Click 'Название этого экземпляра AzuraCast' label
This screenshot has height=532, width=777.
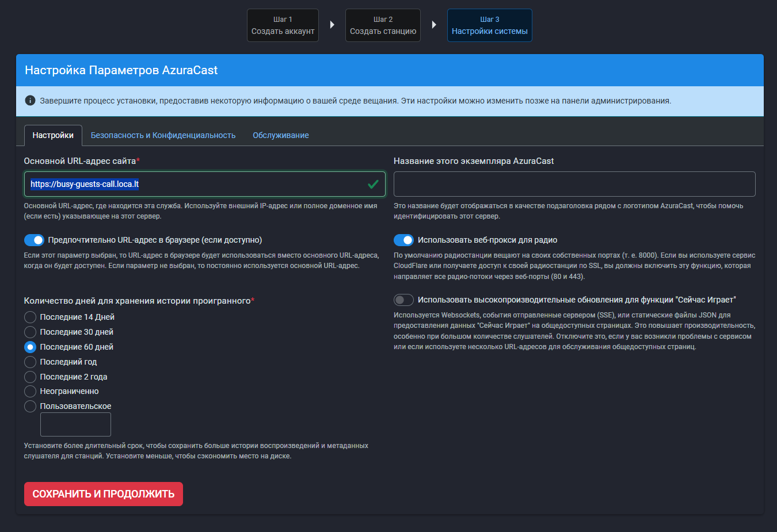(474, 161)
